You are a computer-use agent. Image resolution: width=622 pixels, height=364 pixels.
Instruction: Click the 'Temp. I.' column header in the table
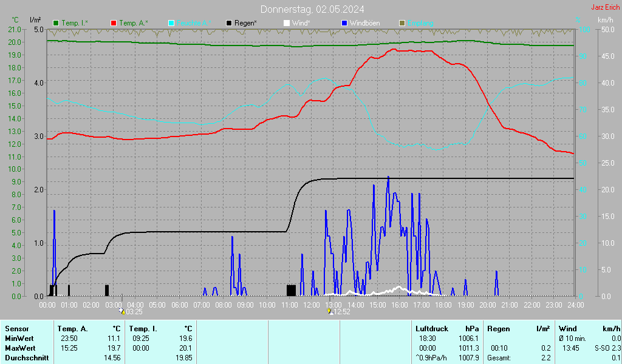[x=143, y=329]
